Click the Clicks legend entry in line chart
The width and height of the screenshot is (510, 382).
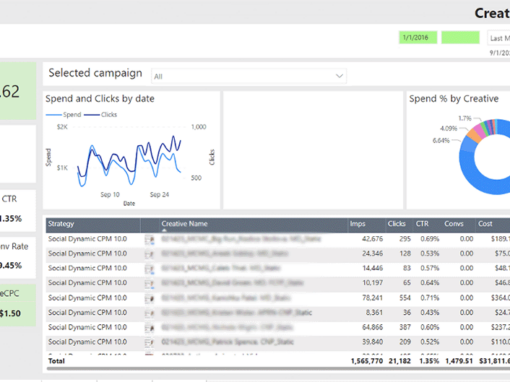point(101,115)
